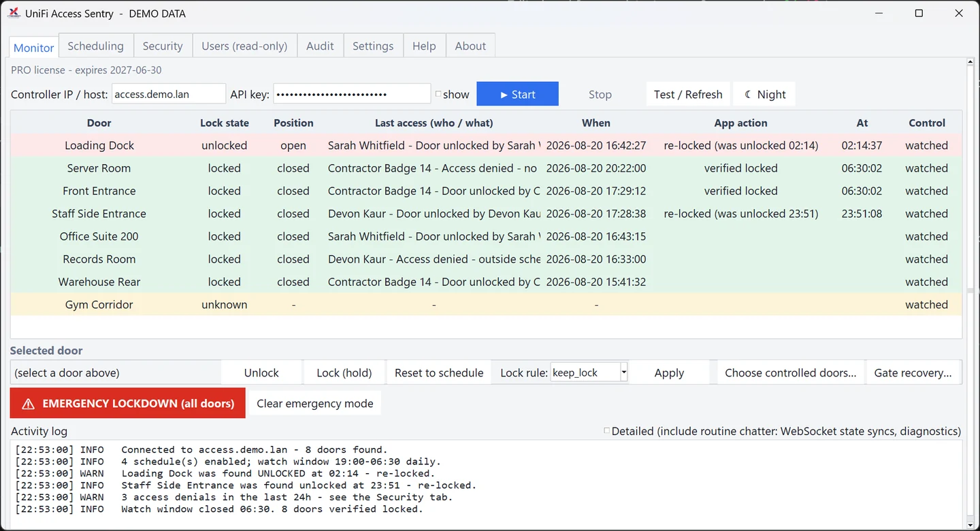Screen dimensions: 980x531
Task: Select the Front Entrance door row
Action: [486, 191]
